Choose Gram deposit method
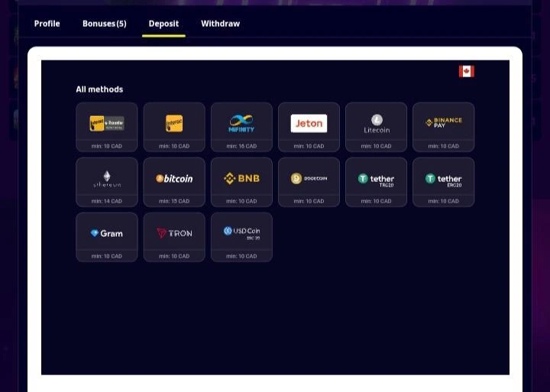Image resolution: width=550 pixels, height=392 pixels. [107, 237]
